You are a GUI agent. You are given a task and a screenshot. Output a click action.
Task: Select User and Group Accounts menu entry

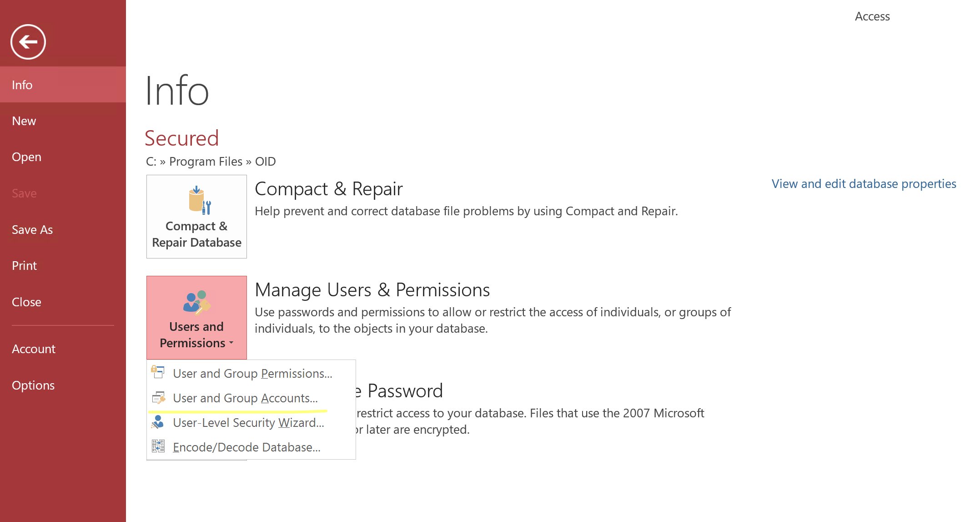(x=246, y=397)
